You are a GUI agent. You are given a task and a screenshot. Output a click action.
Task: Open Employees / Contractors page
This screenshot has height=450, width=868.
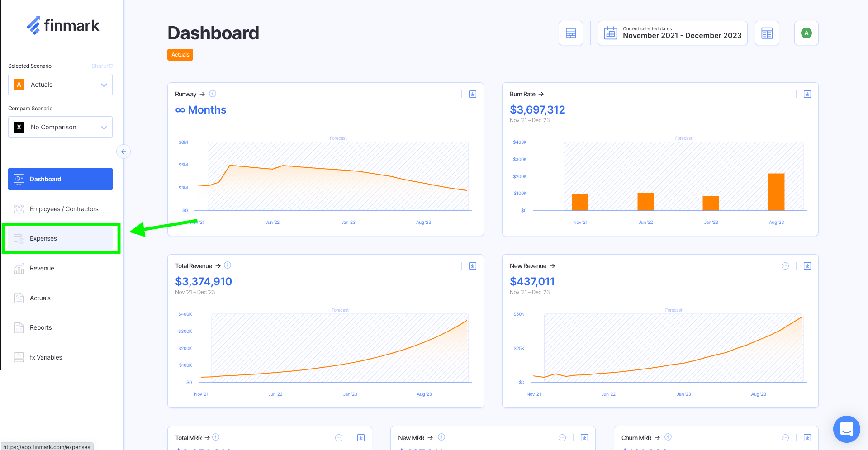64,209
